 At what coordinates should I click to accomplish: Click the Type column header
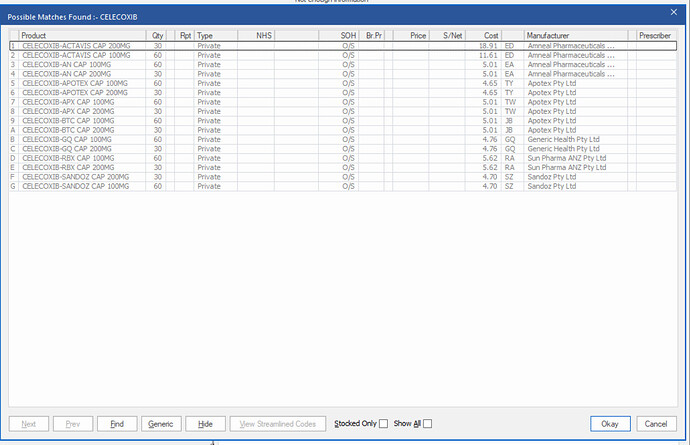[216, 36]
